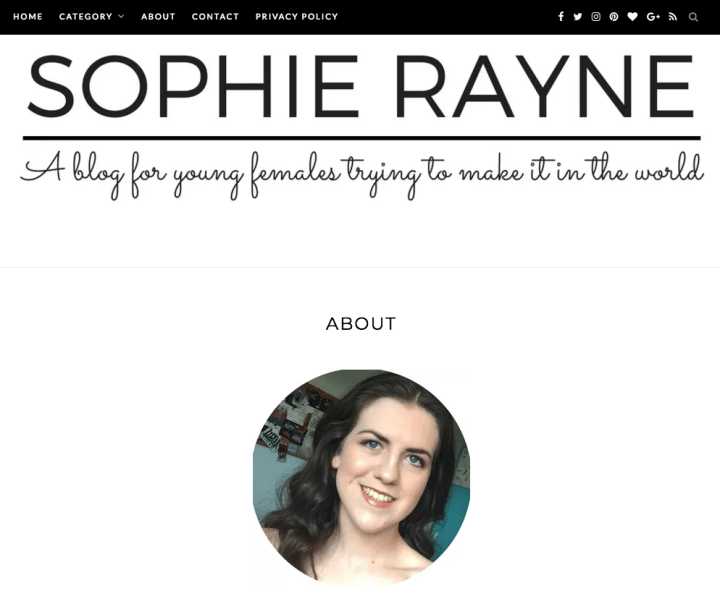Open the About navigation link
The image size is (720, 604).
158,17
